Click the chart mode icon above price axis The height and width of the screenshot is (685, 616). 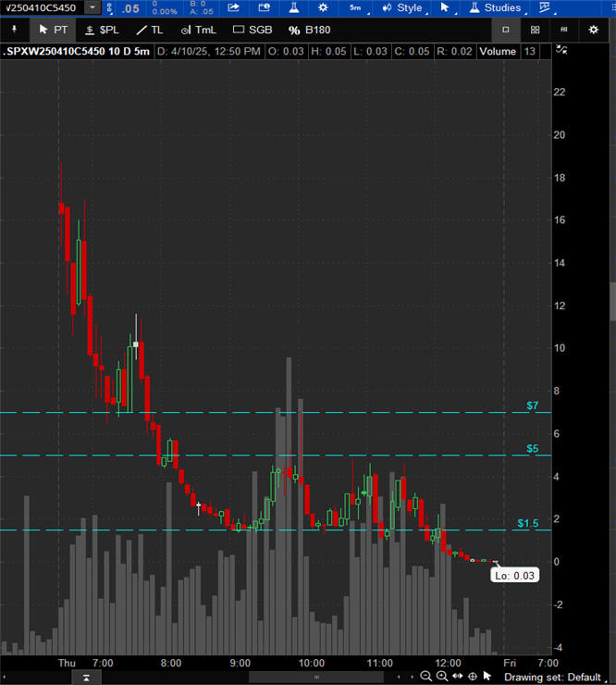(x=561, y=50)
